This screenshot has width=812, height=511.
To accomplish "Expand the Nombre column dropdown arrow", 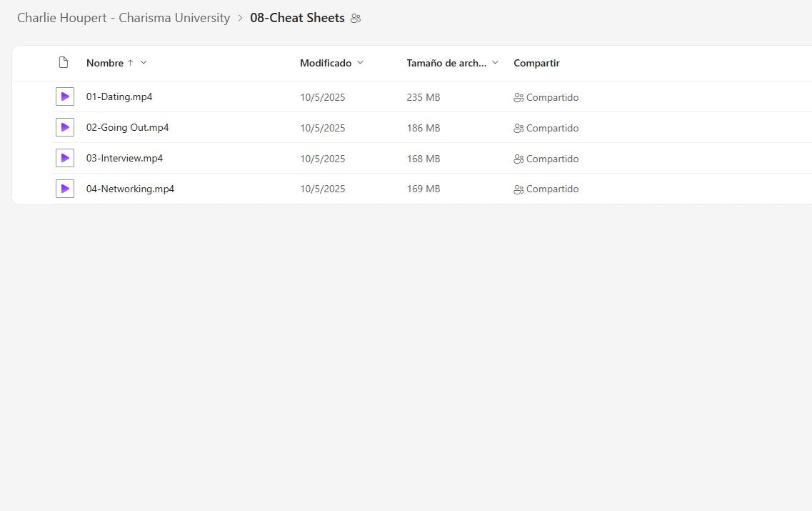I will 144,63.
